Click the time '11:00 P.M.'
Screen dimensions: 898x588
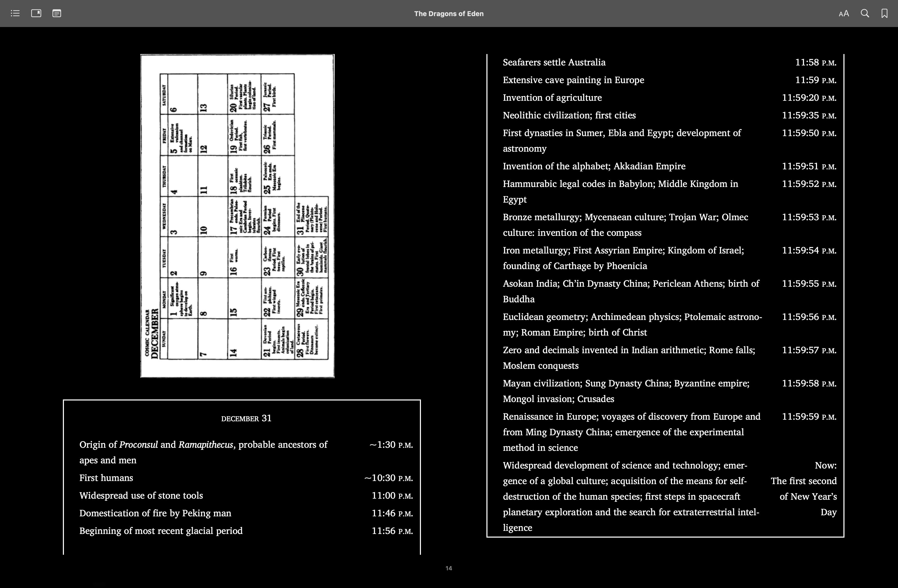(392, 496)
